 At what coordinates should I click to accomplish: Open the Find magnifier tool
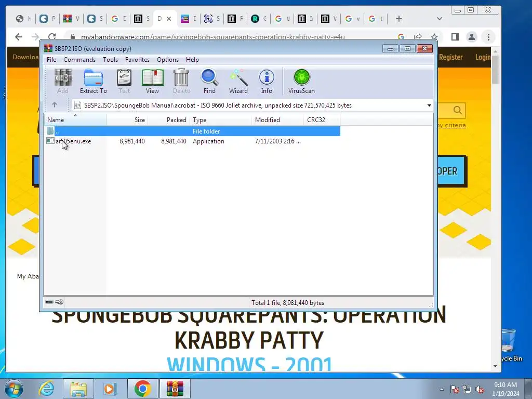coord(209,81)
